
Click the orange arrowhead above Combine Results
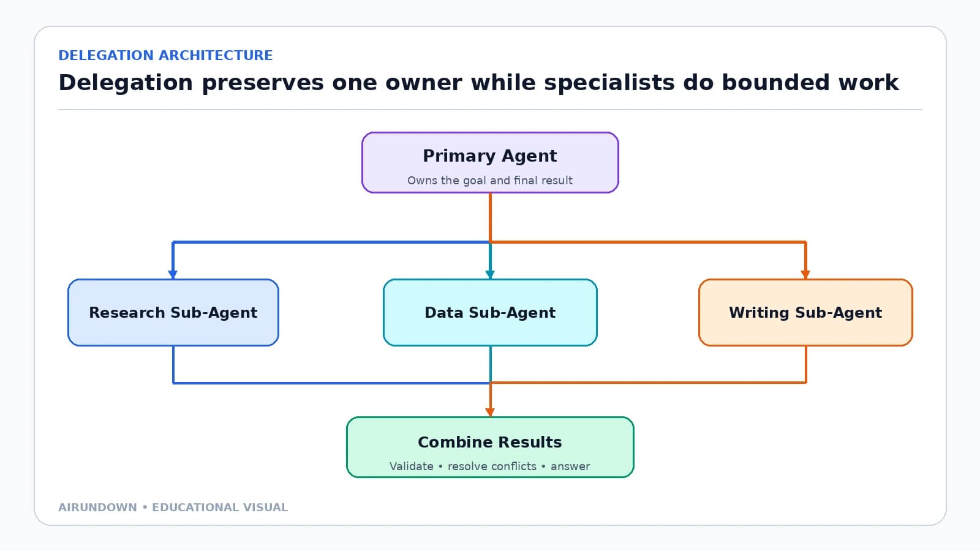coord(490,413)
